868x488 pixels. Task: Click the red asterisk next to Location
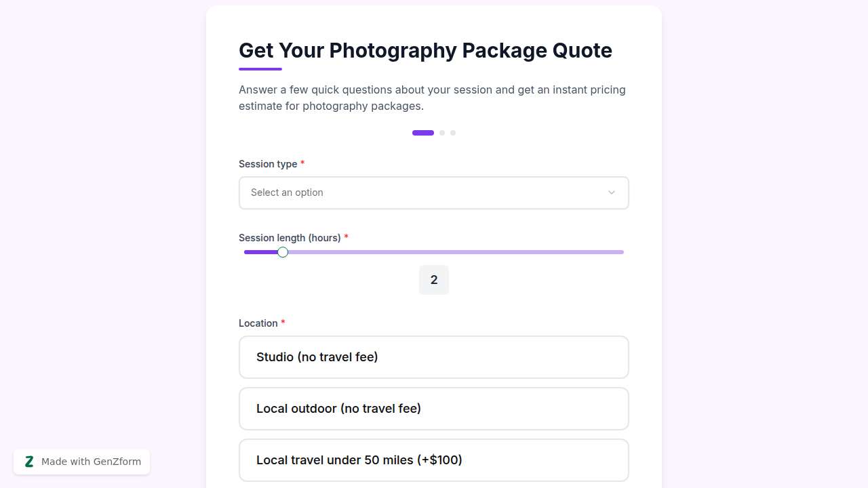tap(283, 323)
